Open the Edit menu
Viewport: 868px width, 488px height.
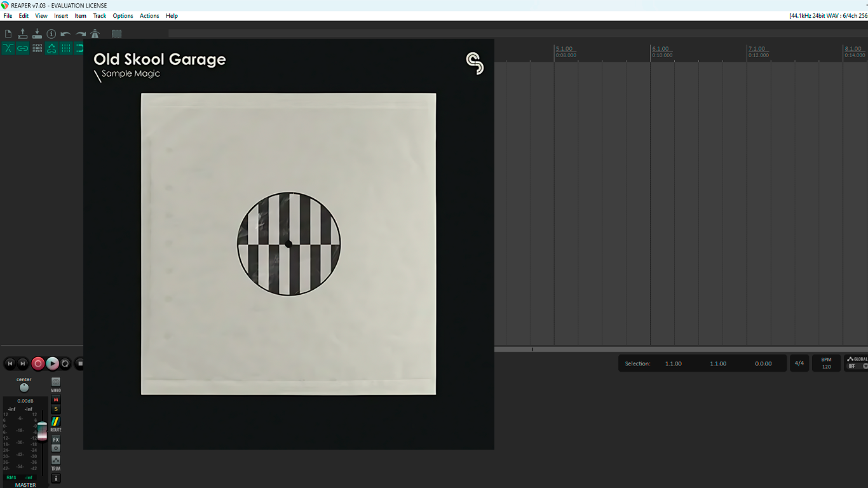tap(24, 16)
